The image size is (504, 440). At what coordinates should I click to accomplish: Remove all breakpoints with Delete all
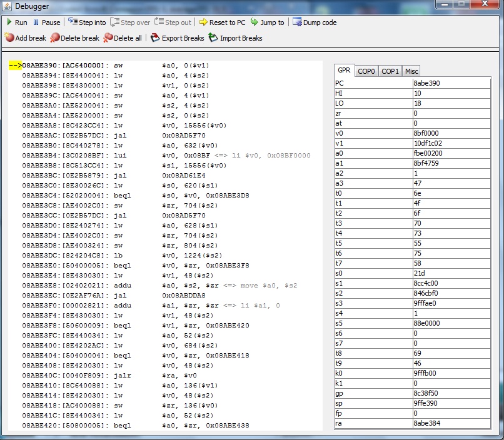click(x=123, y=38)
